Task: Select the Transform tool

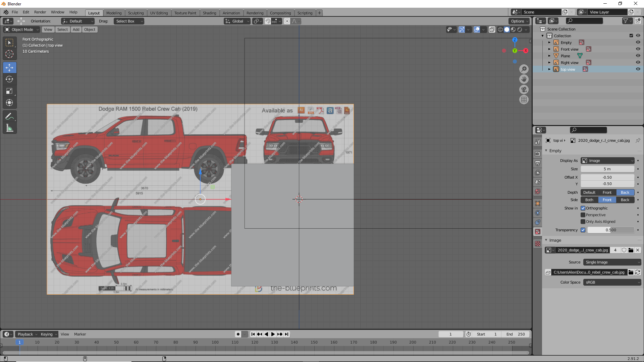Action: (9, 103)
